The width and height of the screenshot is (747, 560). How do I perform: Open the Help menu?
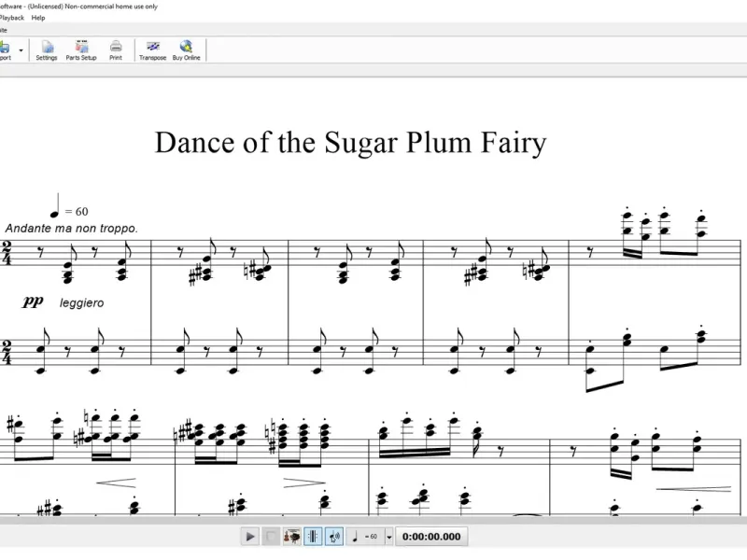click(38, 18)
